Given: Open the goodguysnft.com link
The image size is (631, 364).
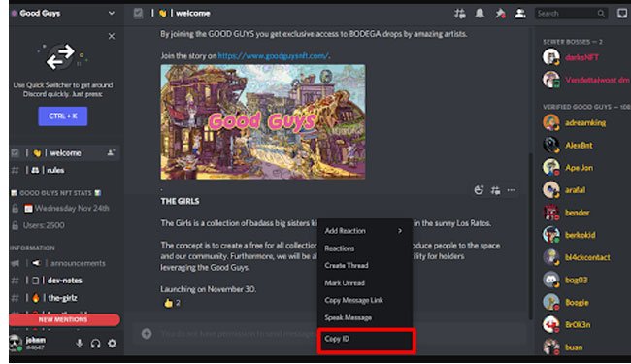Looking at the screenshot, I should 273,56.
